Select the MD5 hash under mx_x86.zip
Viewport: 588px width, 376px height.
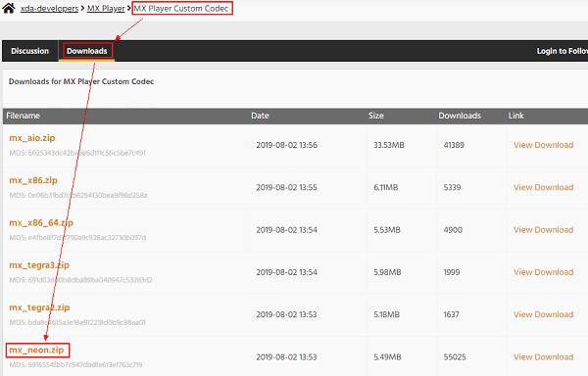[x=78, y=195]
